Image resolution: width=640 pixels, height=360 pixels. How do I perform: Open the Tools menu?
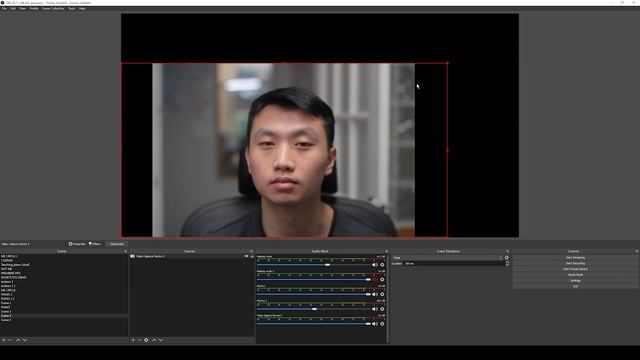pyautogui.click(x=72, y=9)
